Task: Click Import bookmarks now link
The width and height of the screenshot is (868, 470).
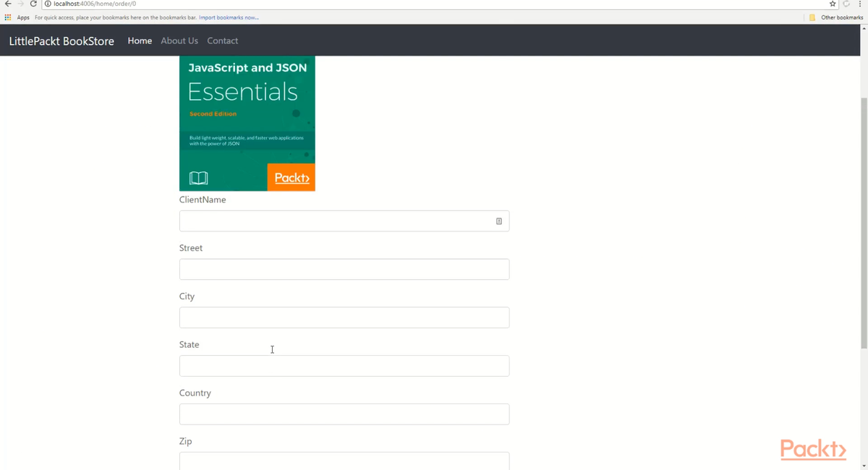Action: pyautogui.click(x=229, y=17)
